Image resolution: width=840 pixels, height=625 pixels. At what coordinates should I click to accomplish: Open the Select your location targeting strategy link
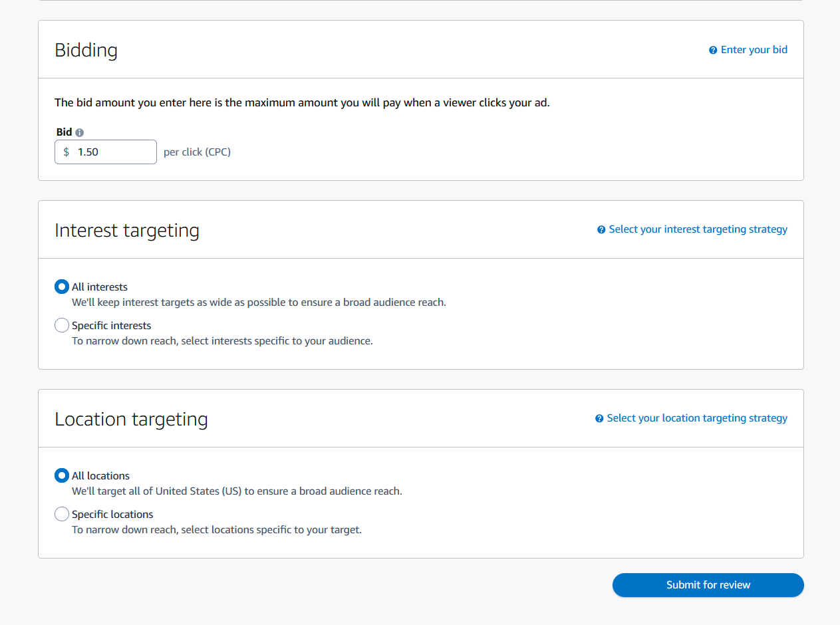(697, 418)
